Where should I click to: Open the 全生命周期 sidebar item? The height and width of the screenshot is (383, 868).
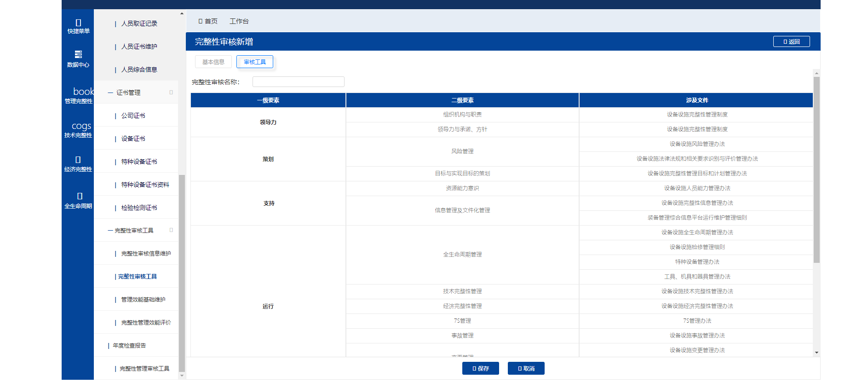[78, 200]
